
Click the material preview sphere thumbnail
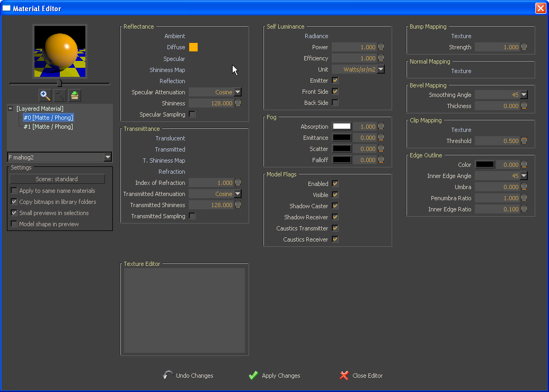(x=60, y=51)
